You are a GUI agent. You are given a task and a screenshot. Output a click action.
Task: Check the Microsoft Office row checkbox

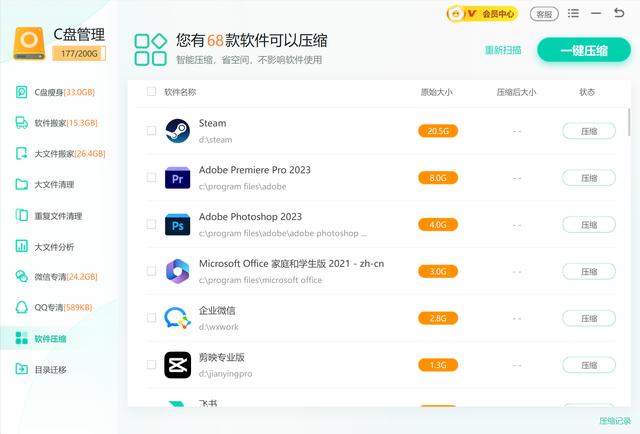(x=151, y=271)
